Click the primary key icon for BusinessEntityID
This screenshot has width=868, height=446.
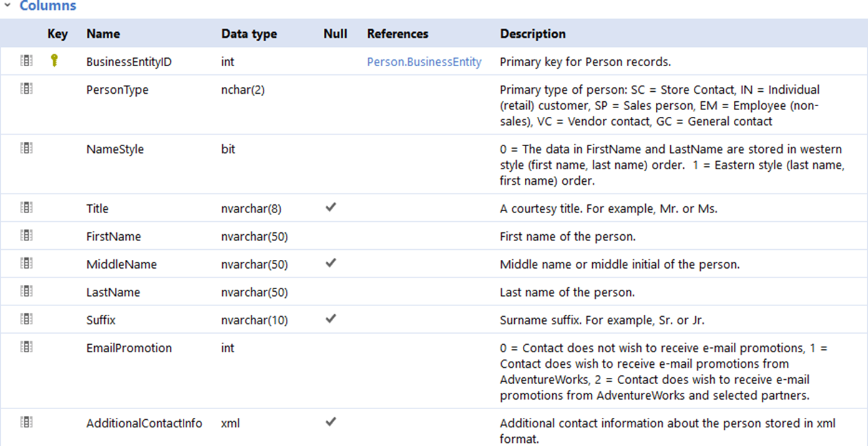(x=54, y=61)
